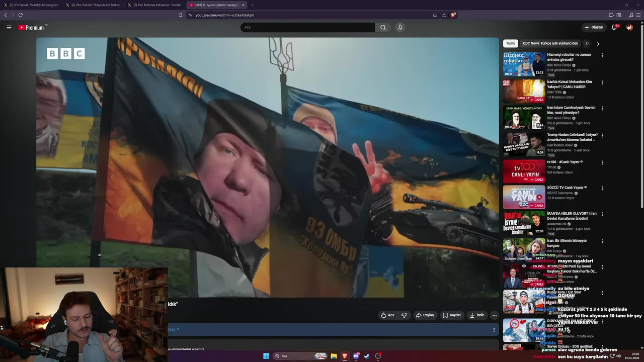The image size is (644, 362).
Task: Submit search with the magnifier button
Action: coord(383,27)
